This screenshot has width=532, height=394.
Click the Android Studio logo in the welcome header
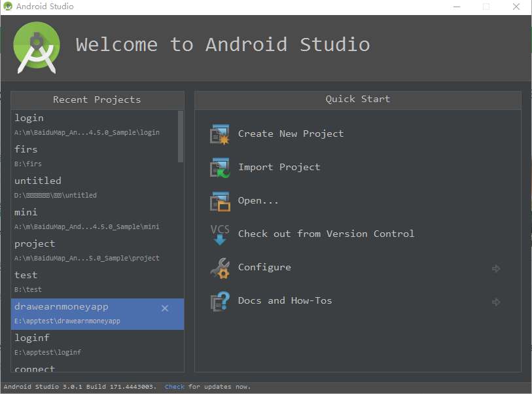[x=37, y=48]
